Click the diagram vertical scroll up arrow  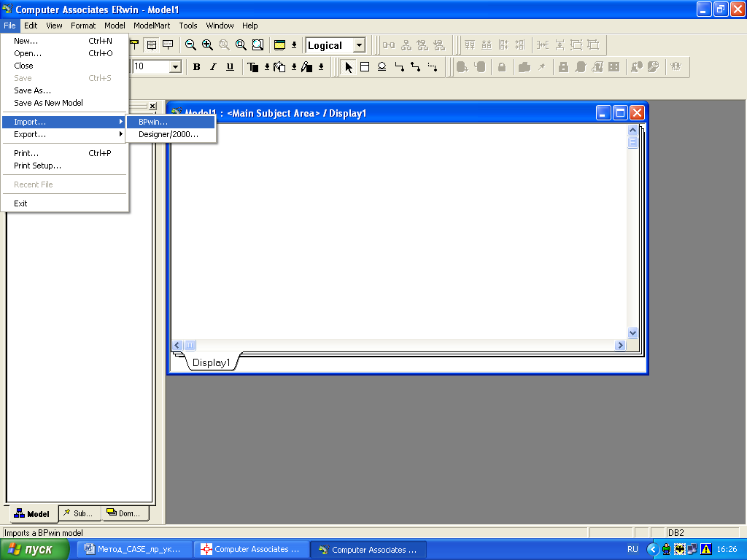coord(632,130)
